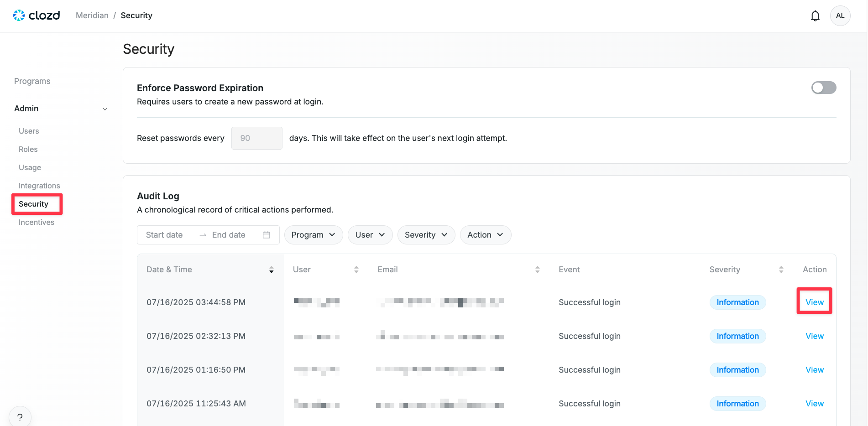Open Integrations in the Admin menu

39,186
